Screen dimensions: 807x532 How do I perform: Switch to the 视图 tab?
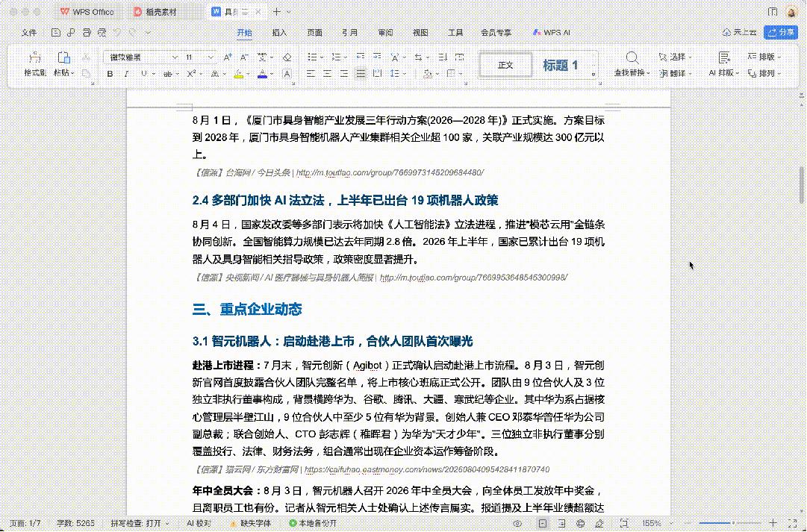[420, 32]
